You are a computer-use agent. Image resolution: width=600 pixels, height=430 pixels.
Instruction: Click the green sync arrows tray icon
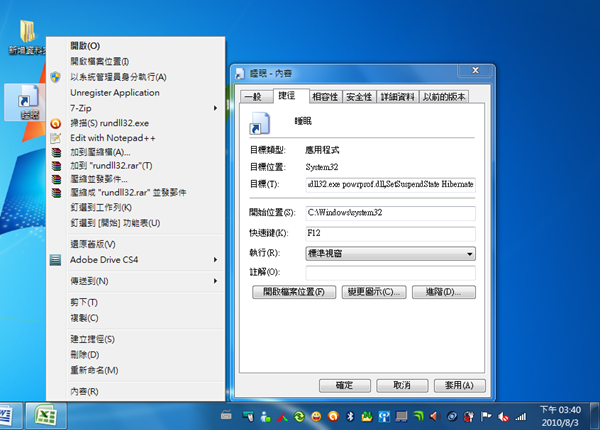299,416
